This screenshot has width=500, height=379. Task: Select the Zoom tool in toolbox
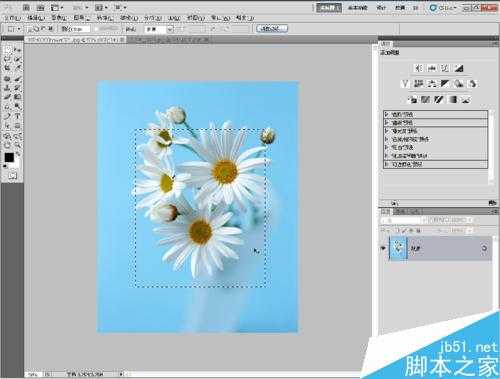pyautogui.click(x=18, y=145)
